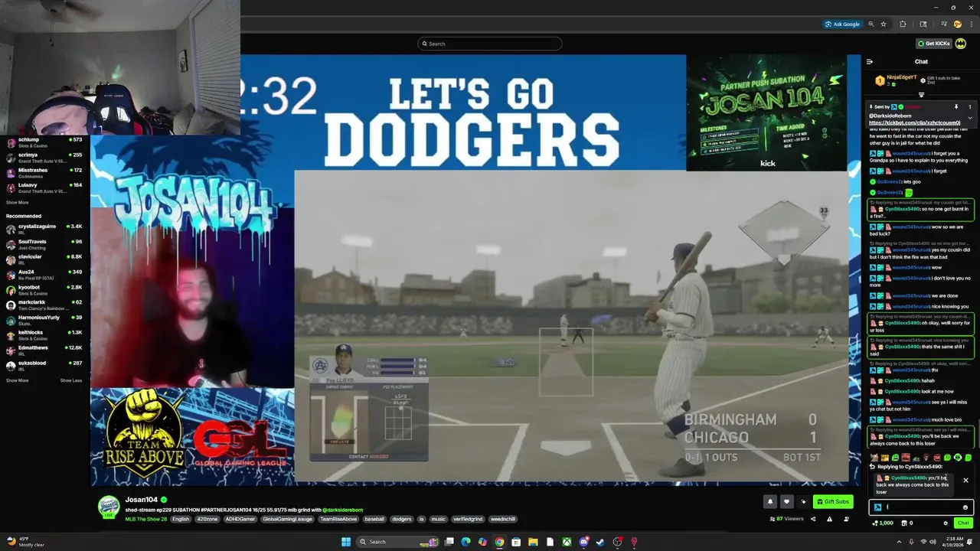The width and height of the screenshot is (980, 551).
Task: Expand recommended list with Show More
Action: 17,380
